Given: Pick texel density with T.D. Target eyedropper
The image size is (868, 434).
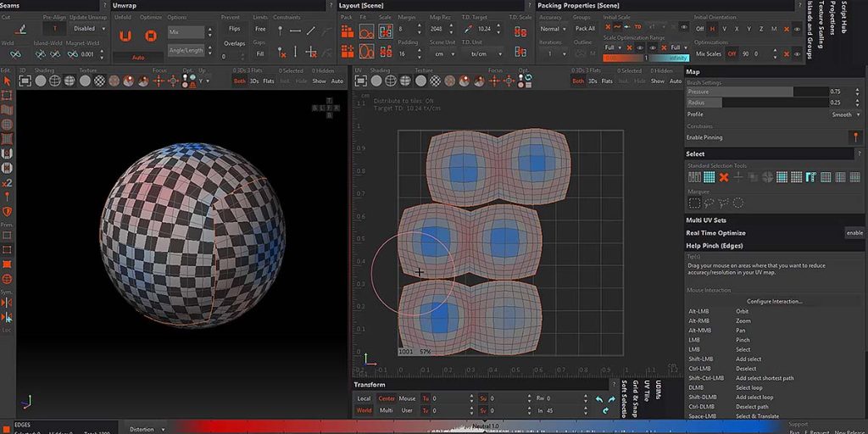Looking at the screenshot, I should coord(468,28).
